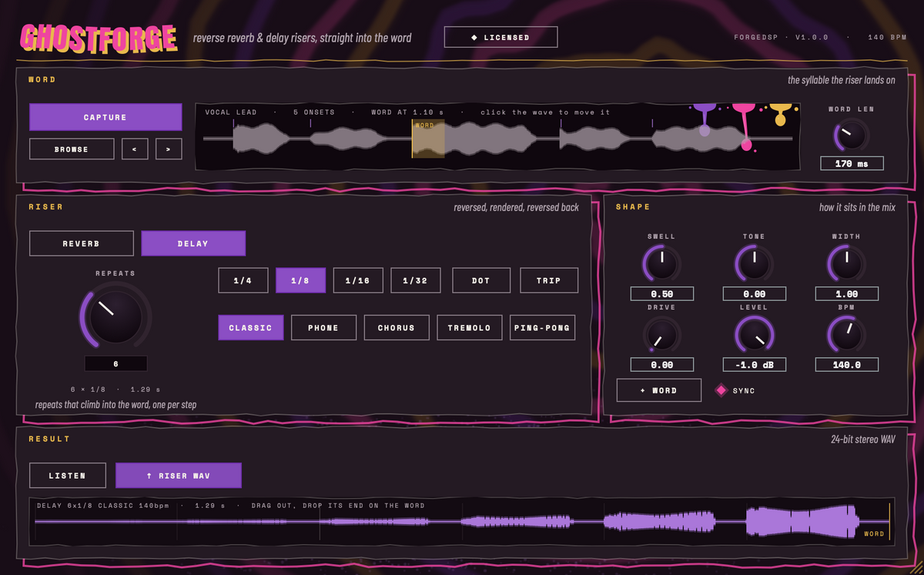Adjust the LEVEL knob
The image size is (924, 575).
754,335
